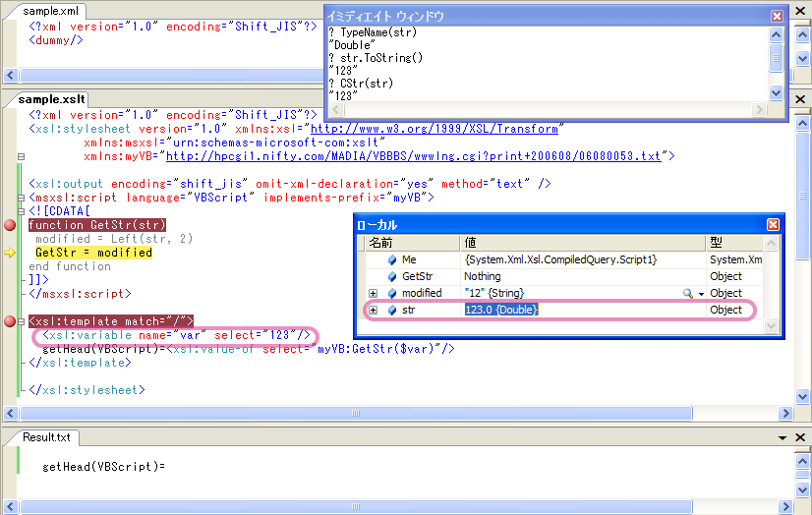Toggle breakpoint on function GetStr line

click(10, 225)
